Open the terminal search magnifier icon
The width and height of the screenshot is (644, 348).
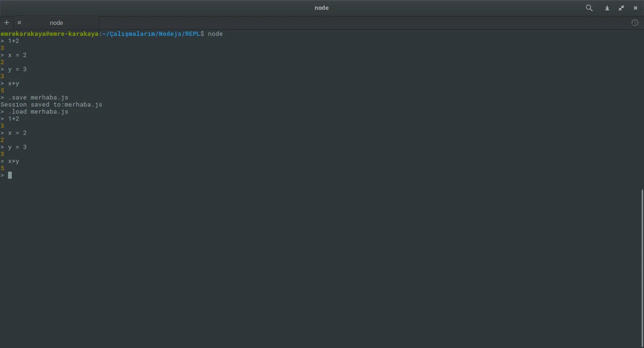coord(589,8)
